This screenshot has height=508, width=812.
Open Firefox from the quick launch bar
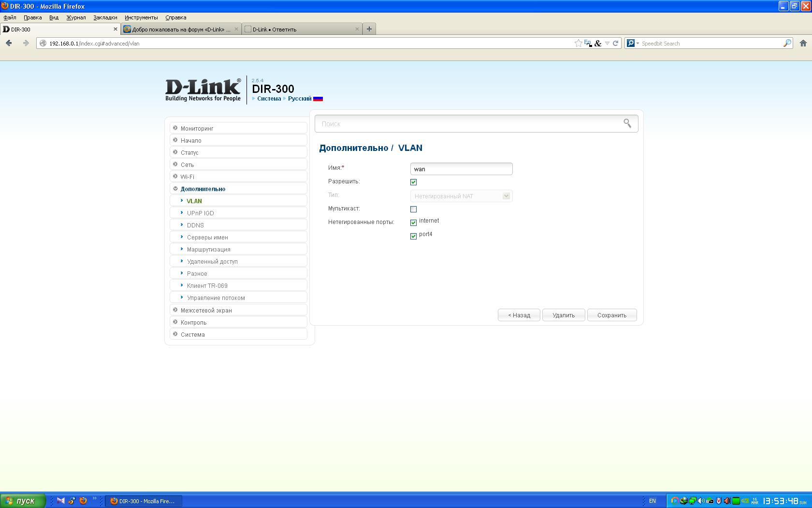(83, 501)
